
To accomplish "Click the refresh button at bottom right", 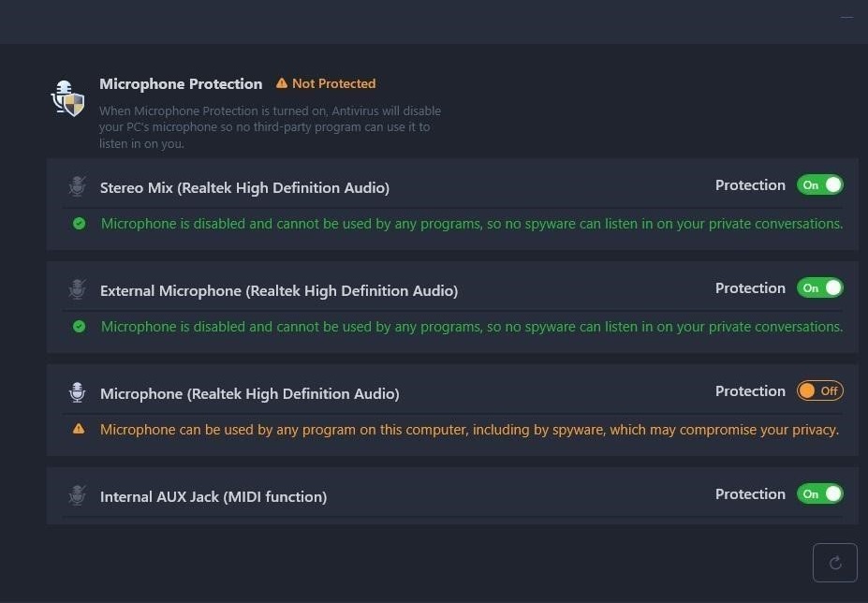I will (x=835, y=563).
